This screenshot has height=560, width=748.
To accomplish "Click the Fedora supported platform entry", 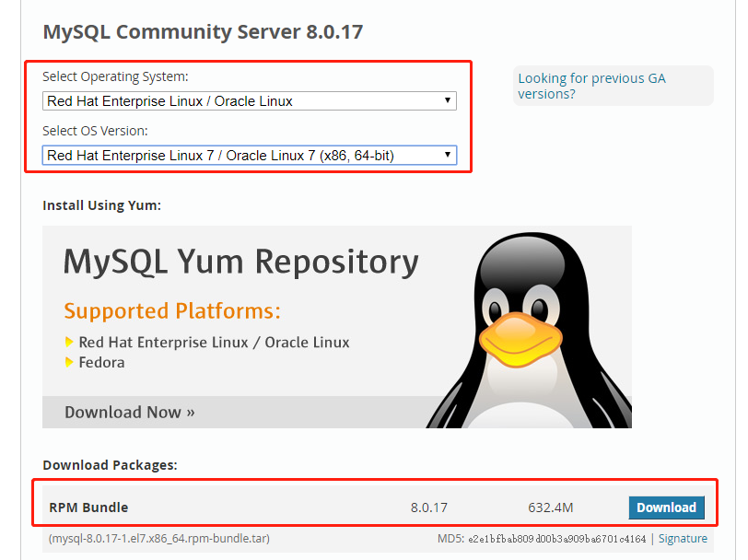I will [101, 363].
